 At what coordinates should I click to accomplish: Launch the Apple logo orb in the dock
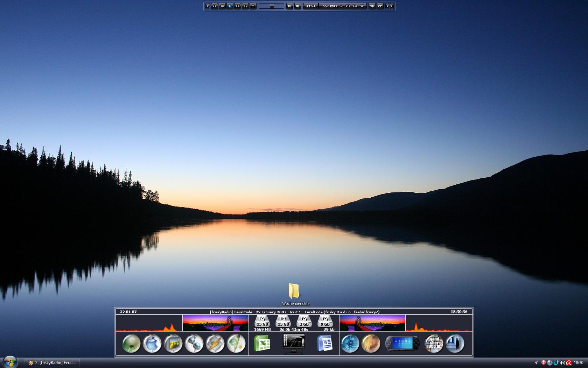[x=152, y=343]
